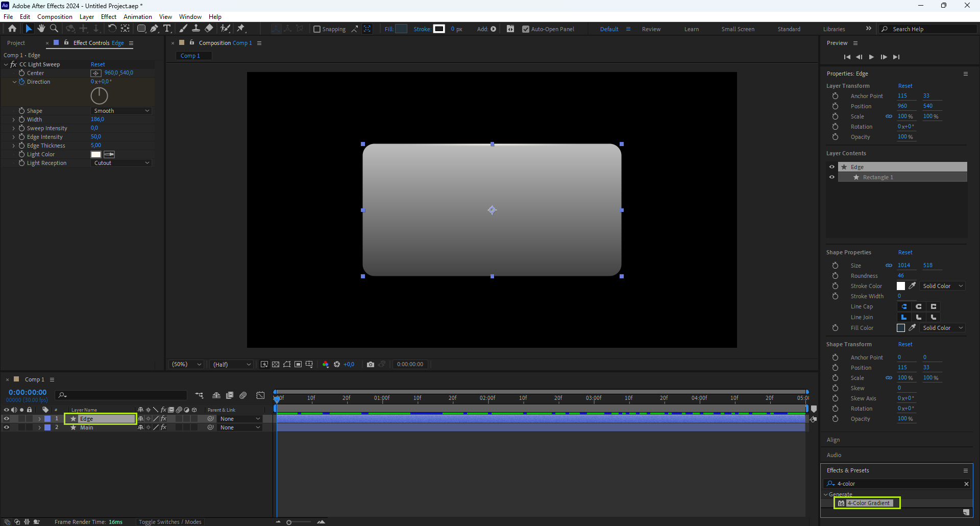The width and height of the screenshot is (980, 526).
Task: Open the Animation menu
Action: coord(137,17)
